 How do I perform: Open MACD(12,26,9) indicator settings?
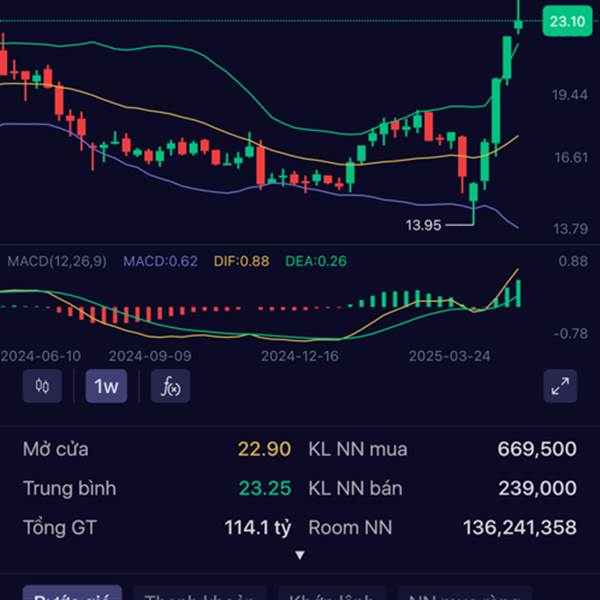[x=57, y=261]
